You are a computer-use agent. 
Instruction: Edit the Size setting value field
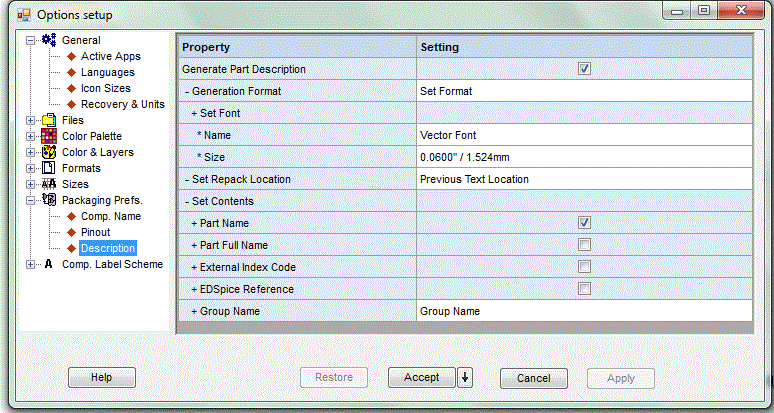coord(584,157)
